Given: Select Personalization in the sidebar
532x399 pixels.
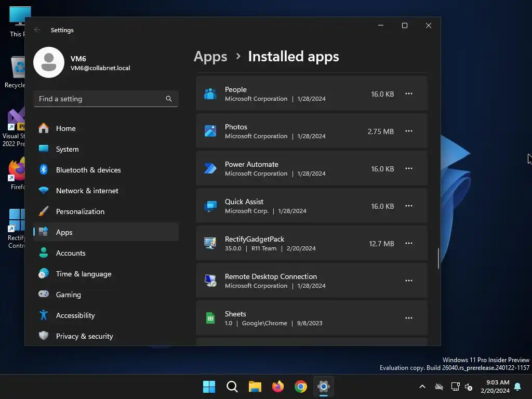Looking at the screenshot, I should pyautogui.click(x=106, y=211).
